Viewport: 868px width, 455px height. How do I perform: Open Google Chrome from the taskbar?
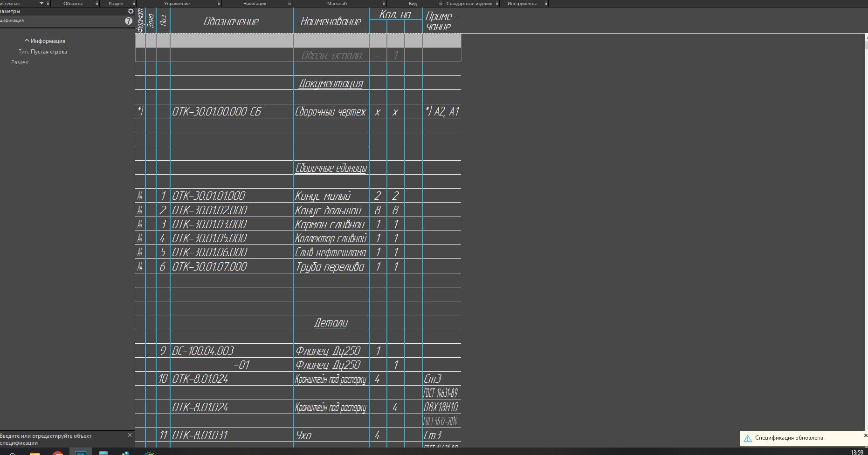coord(58,453)
